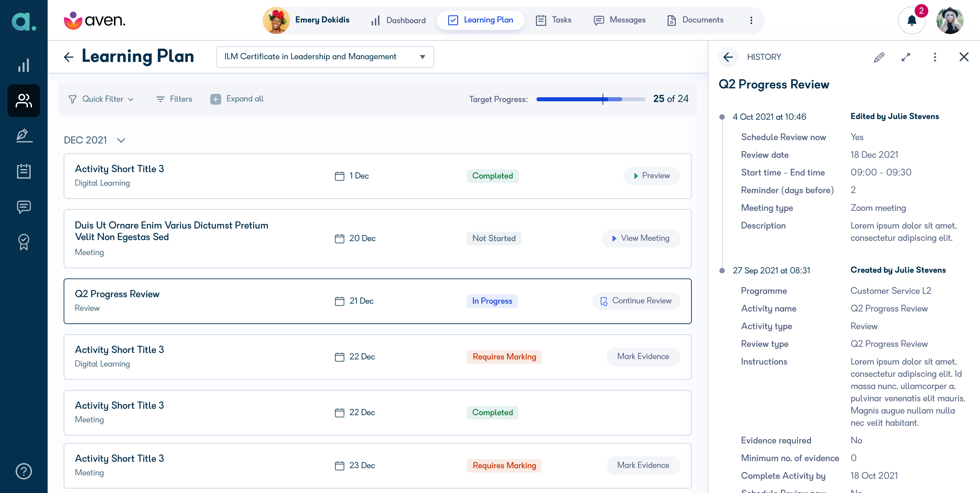Screen dimensions: 980x493
Task: Click Requires Marking badge on 22 Dec row
Action: [504, 357]
